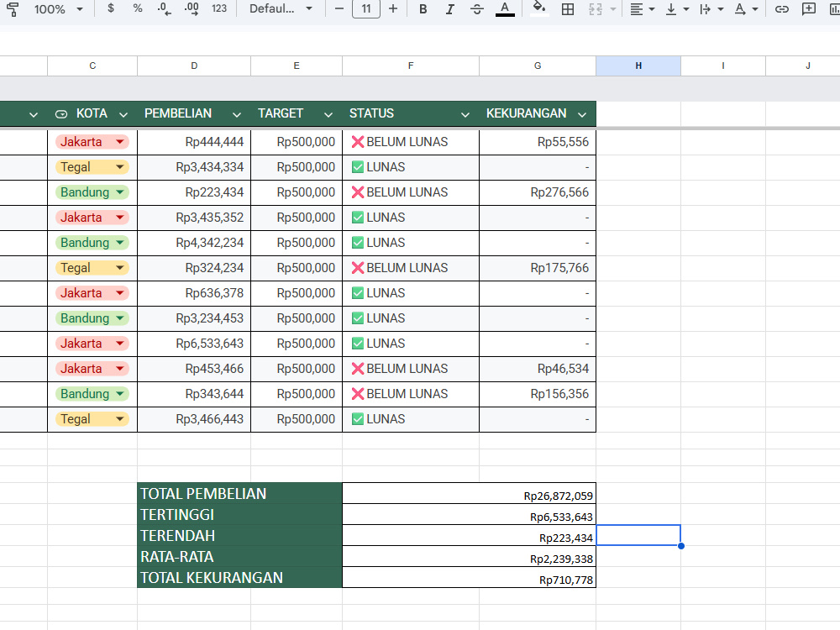
Task: Click the horizontal align icon
Action: click(x=637, y=8)
